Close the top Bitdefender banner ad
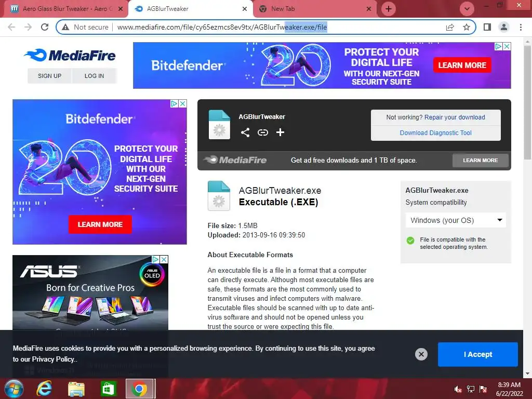Screen dimensions: 532x399 (507, 46)
